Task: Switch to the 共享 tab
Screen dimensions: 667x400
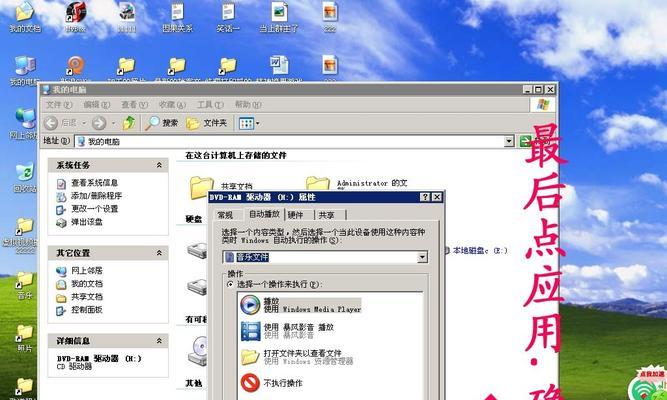Action: click(327, 215)
